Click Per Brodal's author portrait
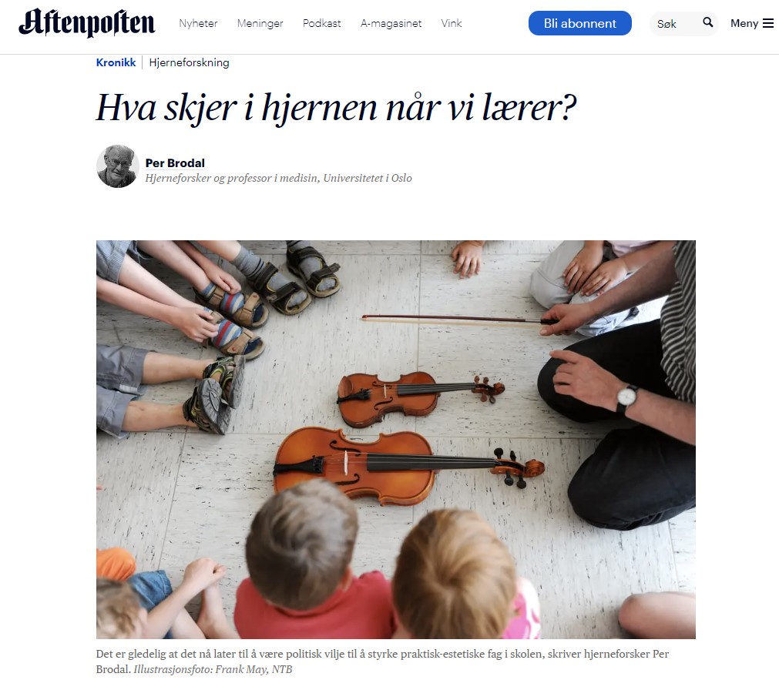The image size is (779, 700). 117,166
